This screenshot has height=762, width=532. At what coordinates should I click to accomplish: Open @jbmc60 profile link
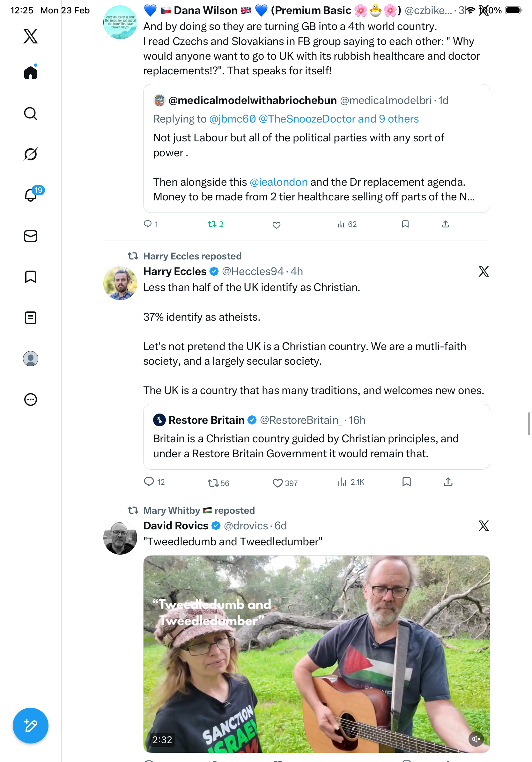tap(232, 119)
